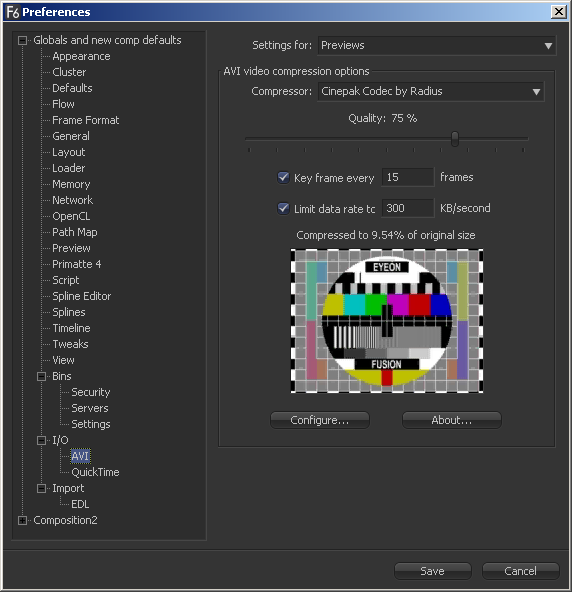Select QuickTime under I/O
Viewport: 572px width, 592px height.
(x=95, y=472)
